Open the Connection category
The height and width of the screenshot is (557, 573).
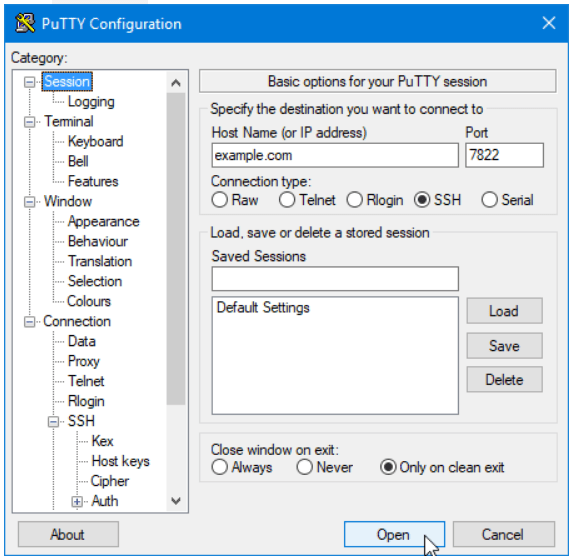[x=77, y=321]
